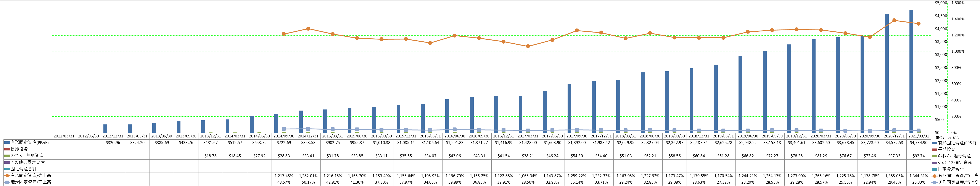Select the 2017/03/31 date label
Screen dimensions: 980x186
528,136
